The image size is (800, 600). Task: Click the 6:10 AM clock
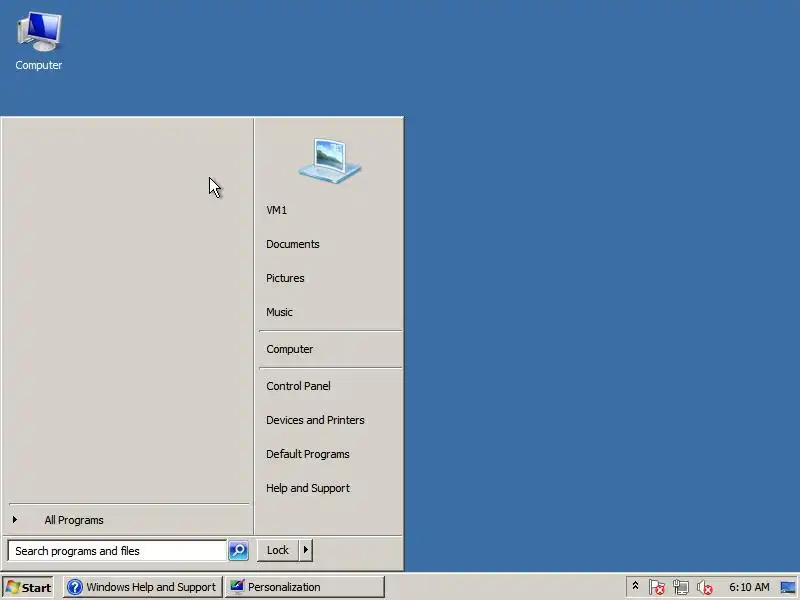click(749, 587)
